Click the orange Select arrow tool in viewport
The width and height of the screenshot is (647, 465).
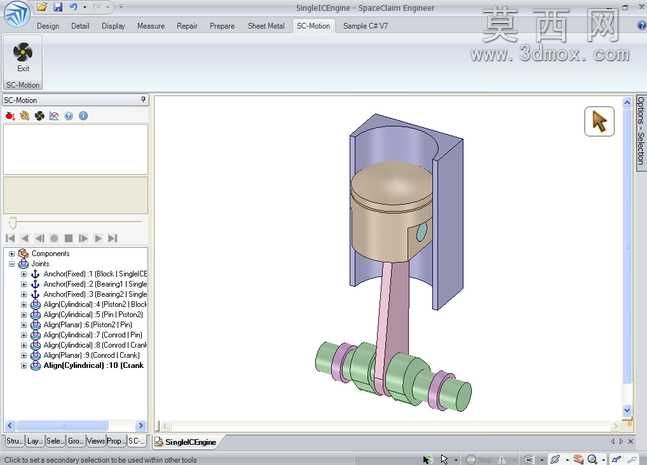[x=599, y=121]
